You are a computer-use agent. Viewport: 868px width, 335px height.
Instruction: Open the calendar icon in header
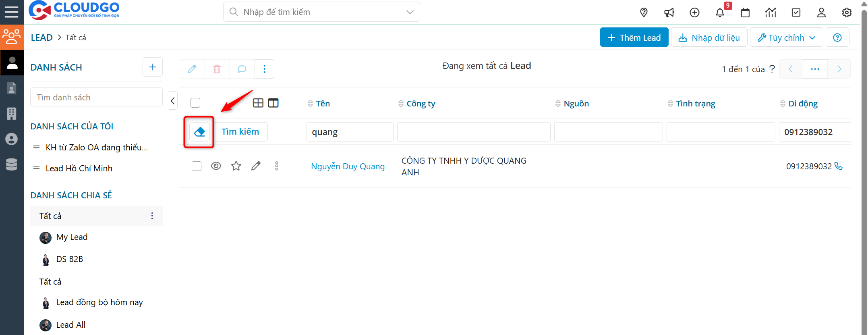pos(745,12)
